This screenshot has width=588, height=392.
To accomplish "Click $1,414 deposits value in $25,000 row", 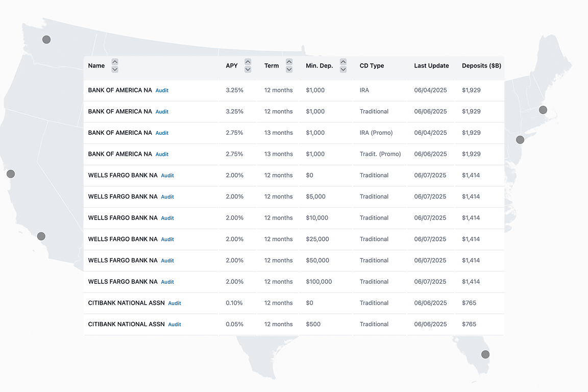I will click(471, 239).
